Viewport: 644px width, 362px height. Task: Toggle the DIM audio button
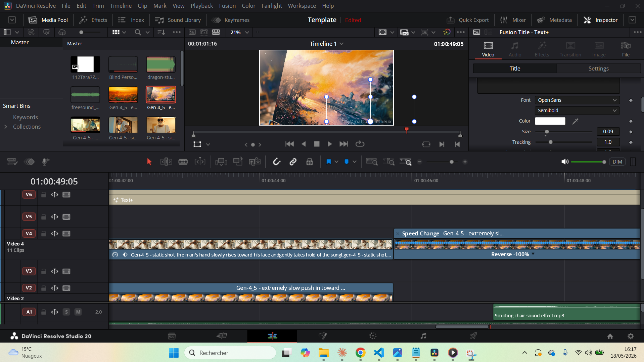coord(617,162)
